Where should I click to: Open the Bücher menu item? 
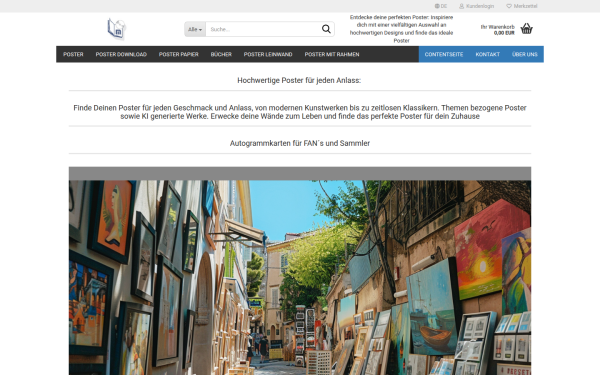click(x=221, y=54)
